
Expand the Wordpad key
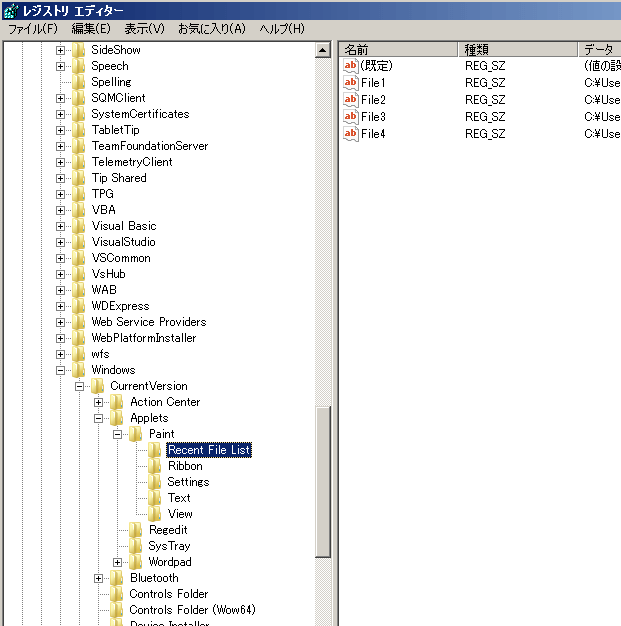point(117,563)
